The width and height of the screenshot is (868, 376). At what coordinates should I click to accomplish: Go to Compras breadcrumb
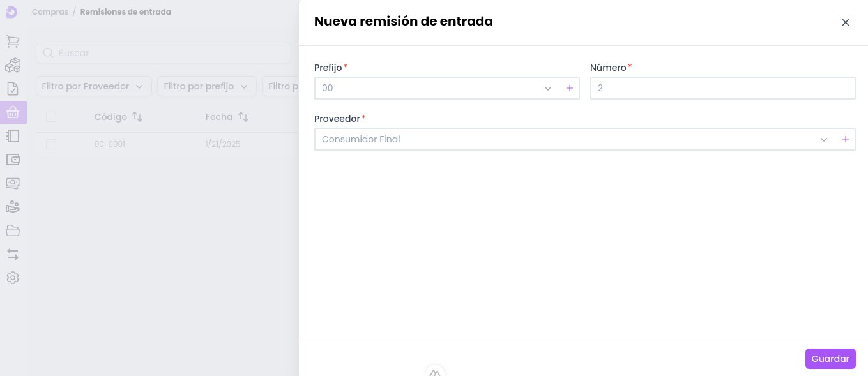tap(50, 12)
